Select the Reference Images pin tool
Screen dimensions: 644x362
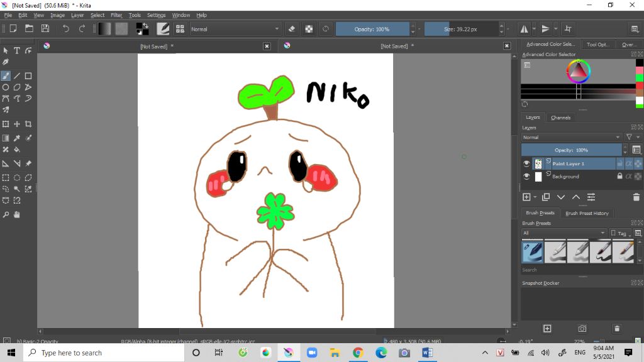28,163
